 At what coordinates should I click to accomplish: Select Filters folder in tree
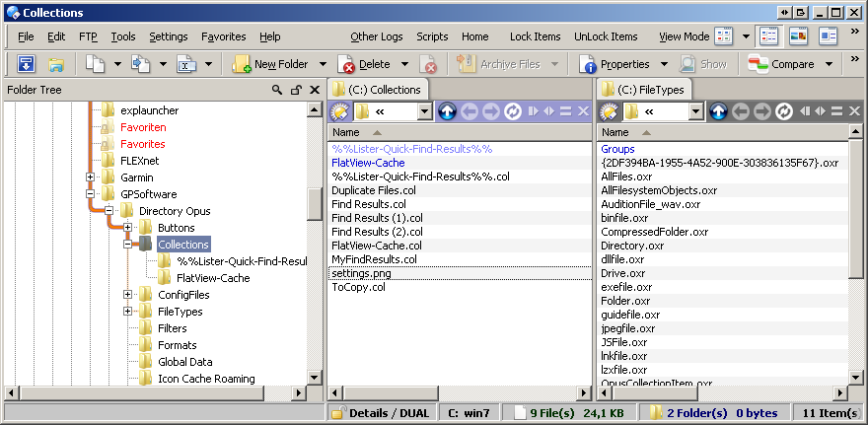pyautogui.click(x=173, y=328)
